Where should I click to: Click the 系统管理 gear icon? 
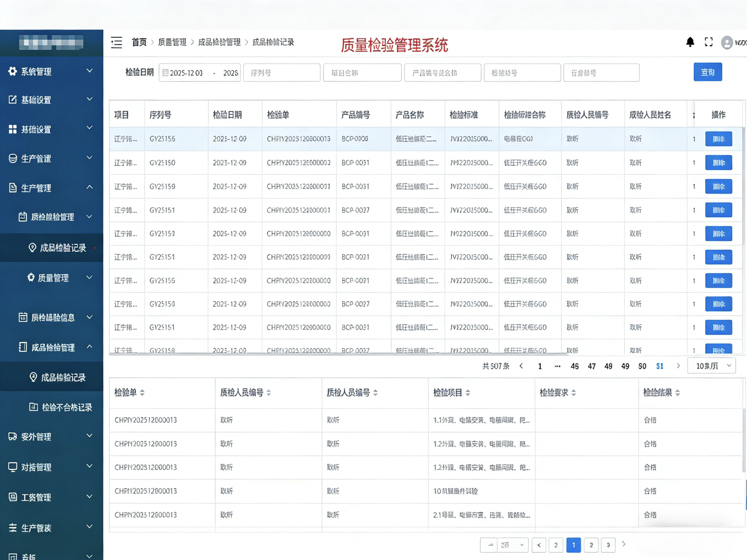13,71
